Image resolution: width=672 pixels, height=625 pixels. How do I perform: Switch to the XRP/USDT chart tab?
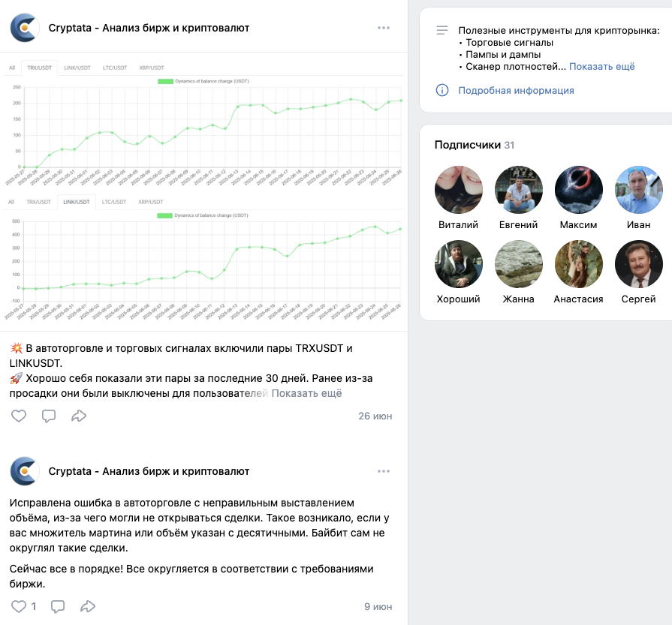[x=153, y=67]
